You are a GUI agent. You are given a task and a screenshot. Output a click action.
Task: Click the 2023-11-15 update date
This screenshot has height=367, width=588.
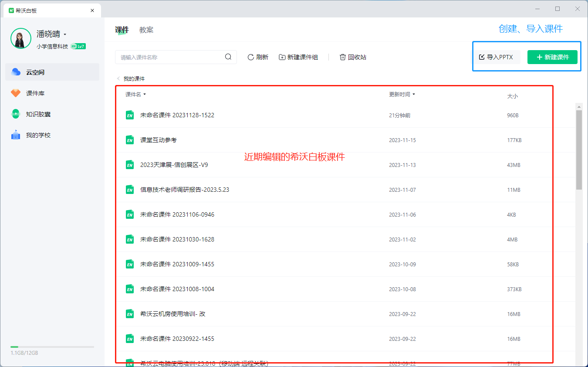coord(402,140)
